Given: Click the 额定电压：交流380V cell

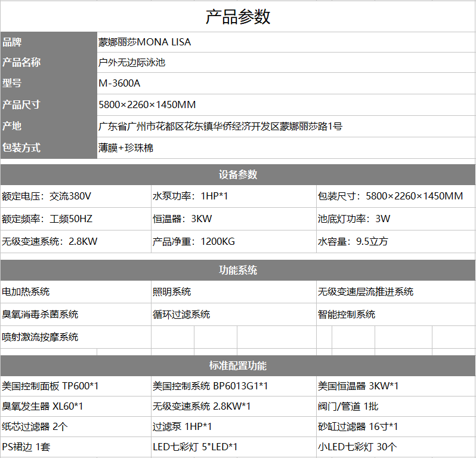Looking at the screenshot, I should [x=75, y=196].
